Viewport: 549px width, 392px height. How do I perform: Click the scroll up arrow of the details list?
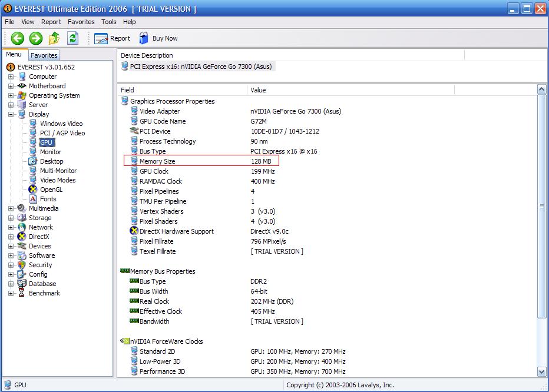[541, 89]
